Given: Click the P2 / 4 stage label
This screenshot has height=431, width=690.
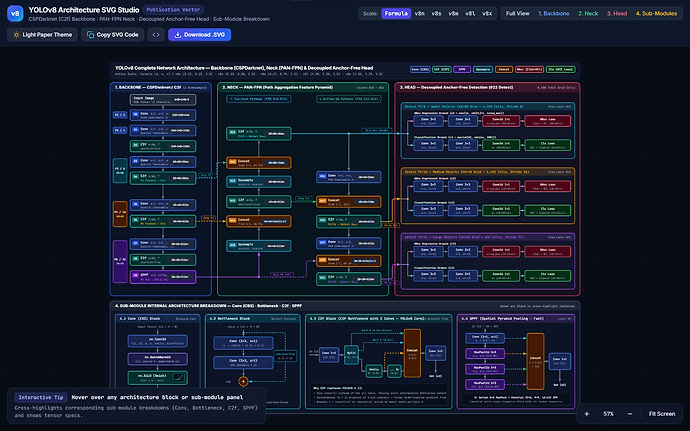Looking at the screenshot, I should (120, 130).
